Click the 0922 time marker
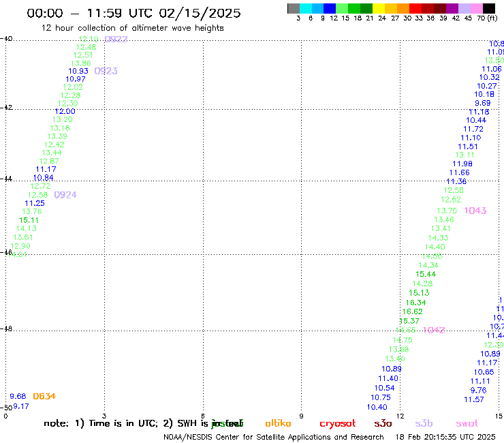The image size is (504, 443). (116, 40)
